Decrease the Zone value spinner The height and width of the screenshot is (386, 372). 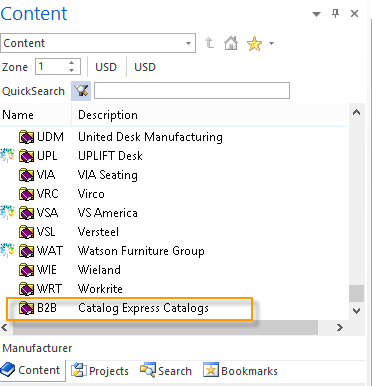pyautogui.click(x=71, y=70)
